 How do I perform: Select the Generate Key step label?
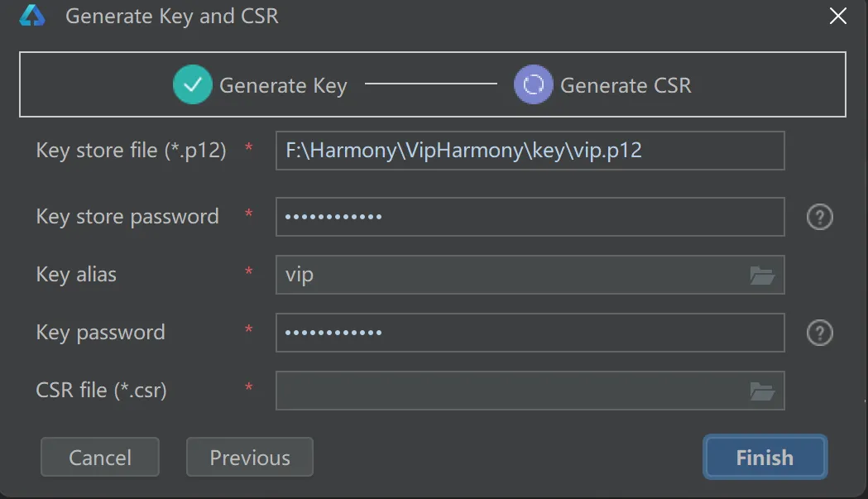click(x=284, y=86)
